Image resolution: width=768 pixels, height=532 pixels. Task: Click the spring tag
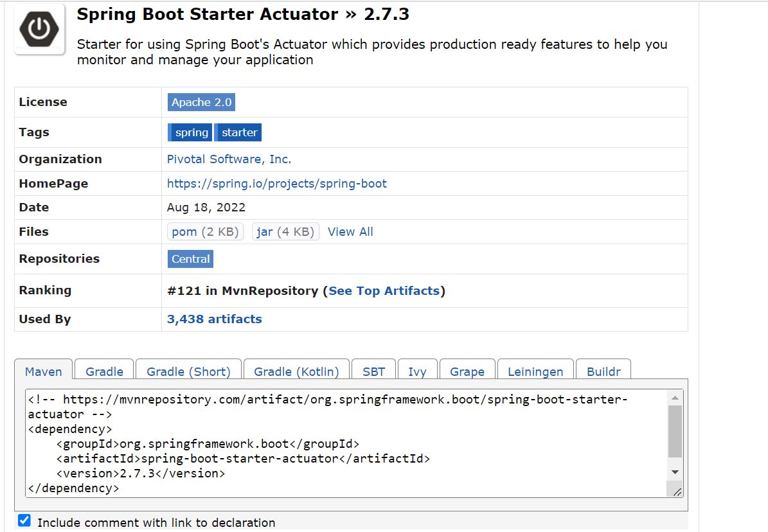tap(190, 132)
